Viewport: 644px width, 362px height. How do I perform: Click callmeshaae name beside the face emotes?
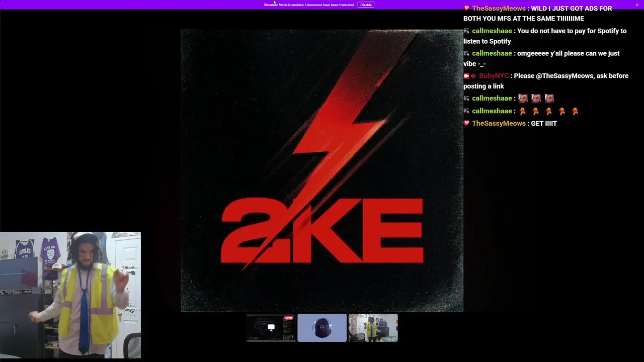coord(492,98)
